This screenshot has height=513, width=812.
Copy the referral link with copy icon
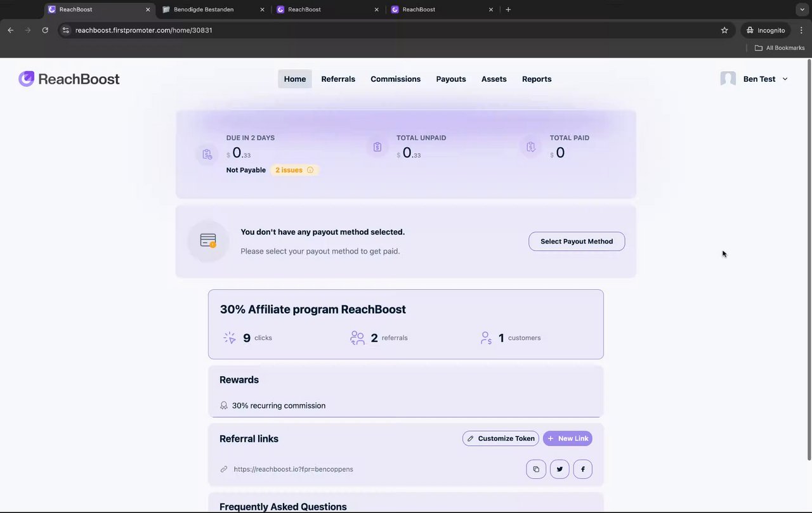[x=536, y=469]
